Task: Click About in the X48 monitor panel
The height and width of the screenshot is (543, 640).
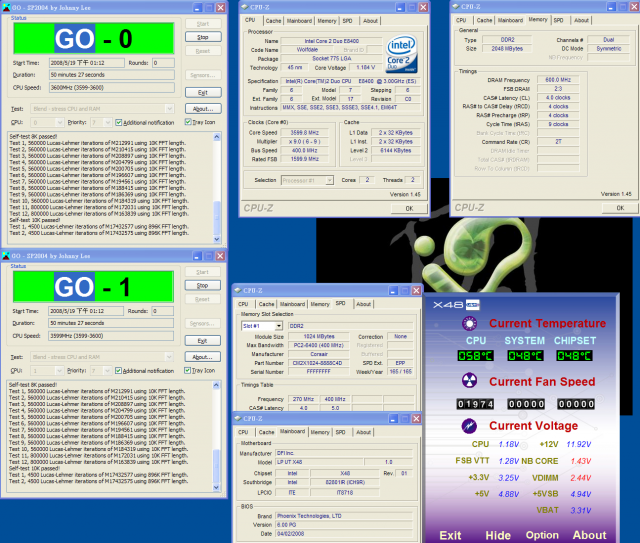Action: [x=589, y=535]
